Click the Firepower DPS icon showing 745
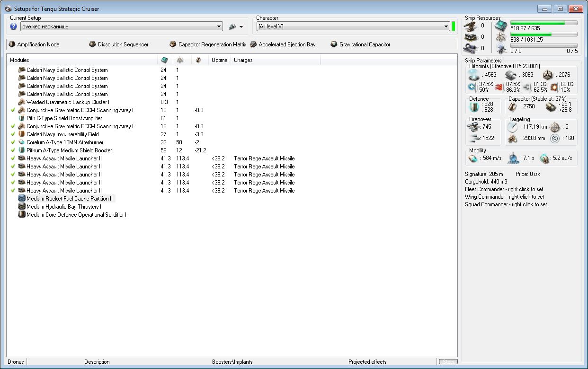 pos(473,127)
